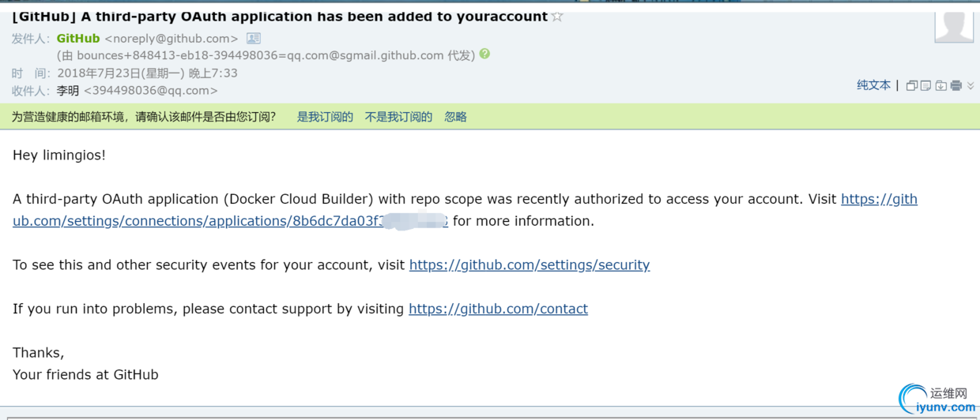Open the GitHub OAuth applications settings link

pyautogui.click(x=465, y=210)
